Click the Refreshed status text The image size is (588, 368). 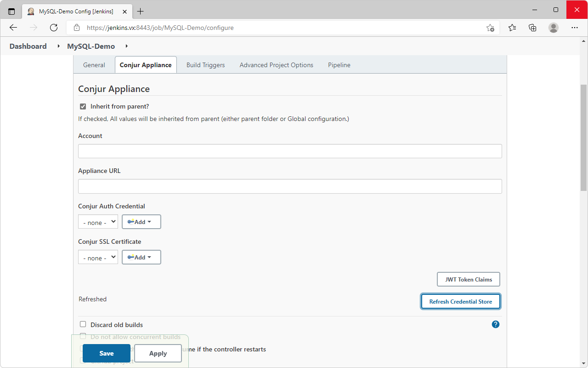(x=92, y=299)
